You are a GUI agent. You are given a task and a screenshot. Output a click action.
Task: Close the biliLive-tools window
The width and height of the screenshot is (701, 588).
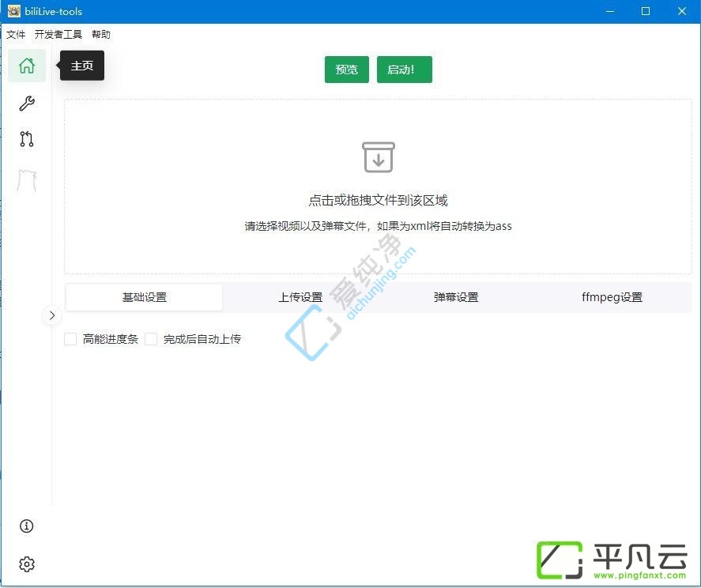(682, 11)
